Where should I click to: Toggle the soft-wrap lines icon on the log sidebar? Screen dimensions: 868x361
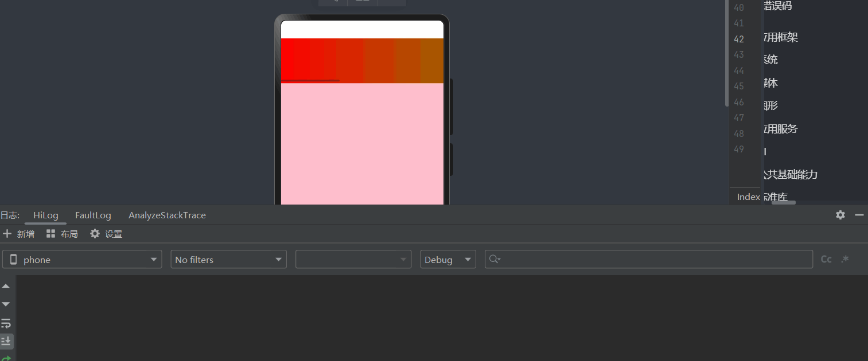point(6,323)
